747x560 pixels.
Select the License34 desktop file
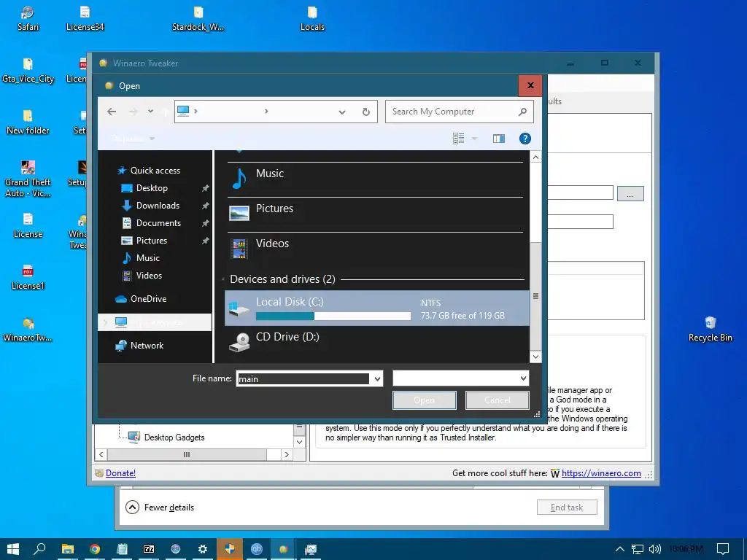coord(85,18)
